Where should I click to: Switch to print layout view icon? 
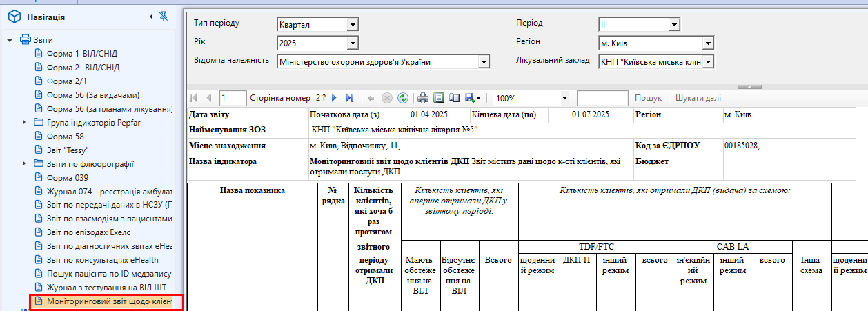[439, 98]
